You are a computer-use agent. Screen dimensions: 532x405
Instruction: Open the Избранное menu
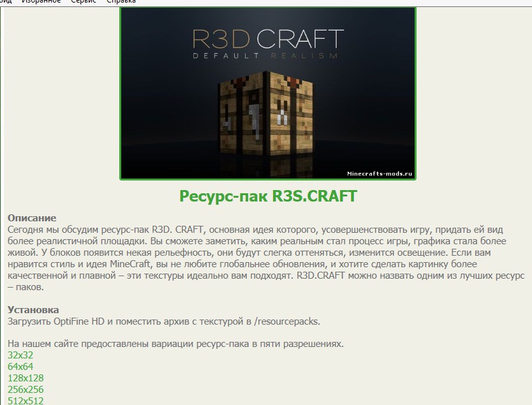click(41, 1)
